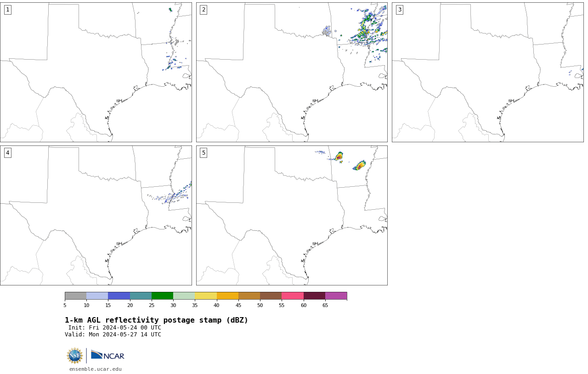
Task: Select the yellow 35-40 dBZ swatch
Action: [206, 296]
